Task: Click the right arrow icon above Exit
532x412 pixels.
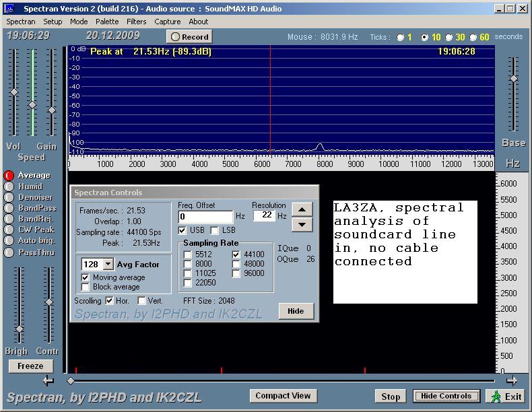Action: 512,380
